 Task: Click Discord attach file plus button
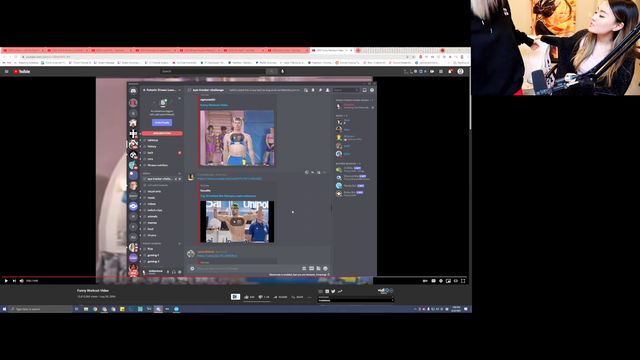click(192, 269)
